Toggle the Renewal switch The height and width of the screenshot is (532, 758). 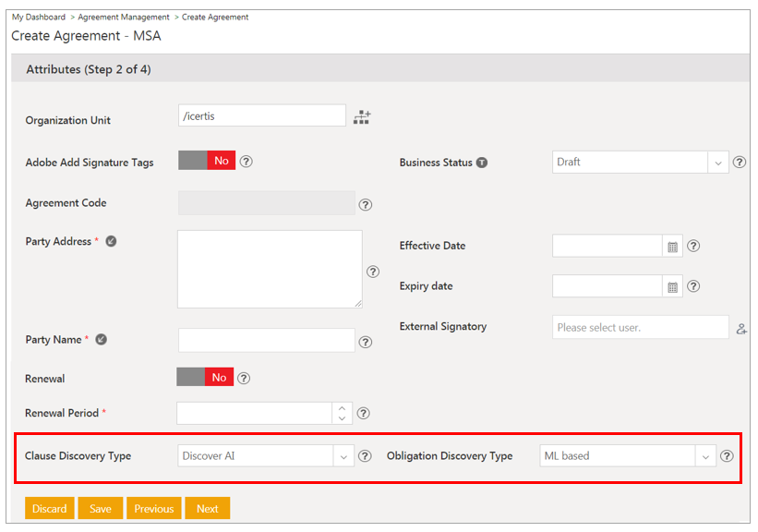coord(205,378)
